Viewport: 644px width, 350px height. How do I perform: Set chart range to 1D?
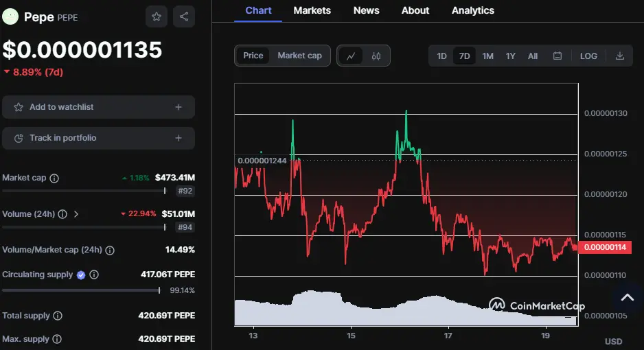coord(441,56)
